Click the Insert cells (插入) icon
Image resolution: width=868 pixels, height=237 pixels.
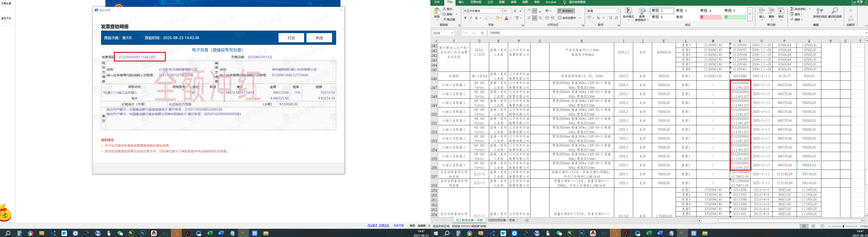click(761, 11)
